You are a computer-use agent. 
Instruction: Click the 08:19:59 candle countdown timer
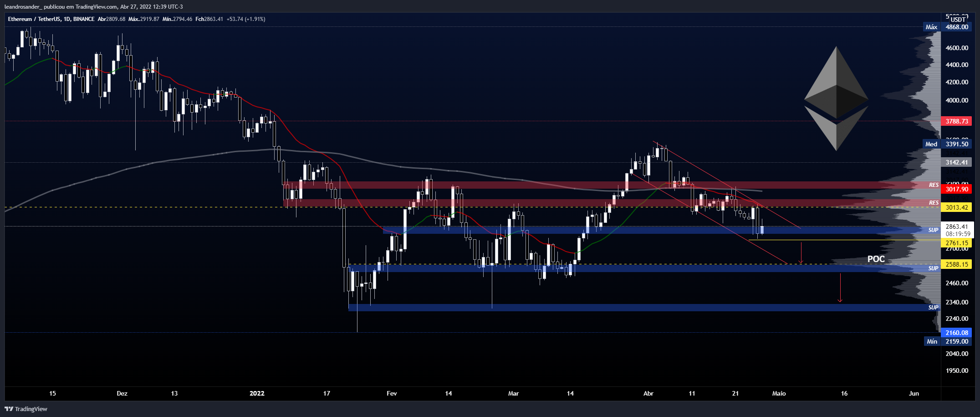(957, 234)
